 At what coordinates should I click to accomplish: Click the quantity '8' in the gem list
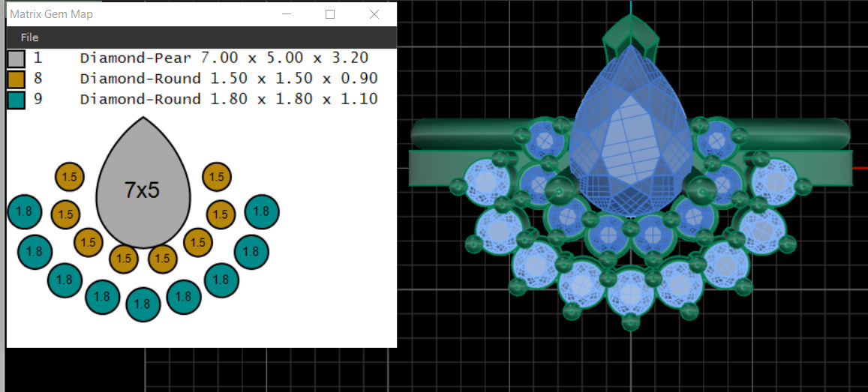[x=38, y=79]
